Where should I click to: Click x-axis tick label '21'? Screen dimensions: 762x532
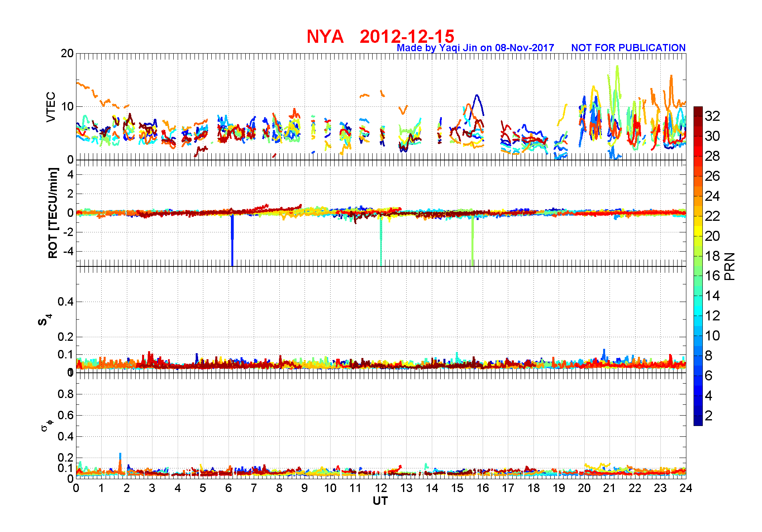[610, 488]
